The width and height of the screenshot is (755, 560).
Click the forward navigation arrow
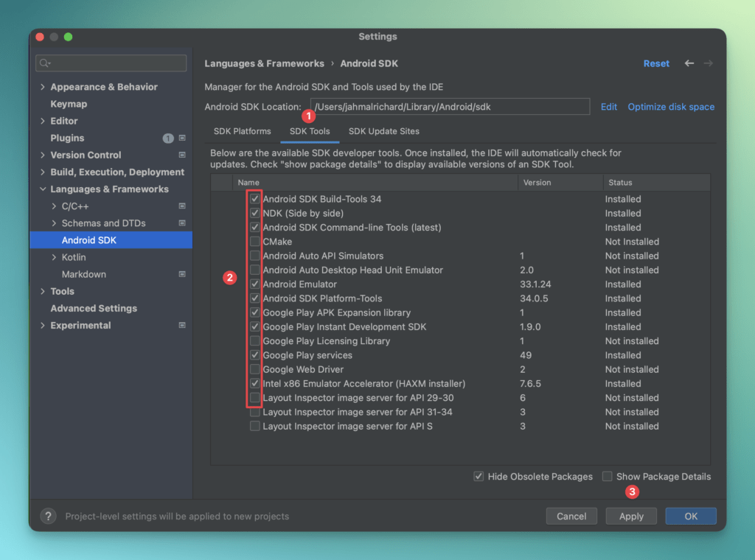pos(708,63)
